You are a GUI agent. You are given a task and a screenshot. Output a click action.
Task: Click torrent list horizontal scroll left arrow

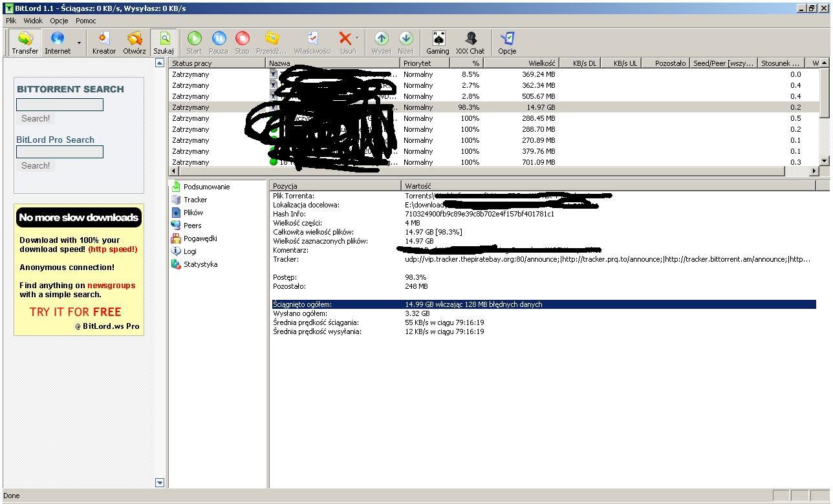[173, 171]
